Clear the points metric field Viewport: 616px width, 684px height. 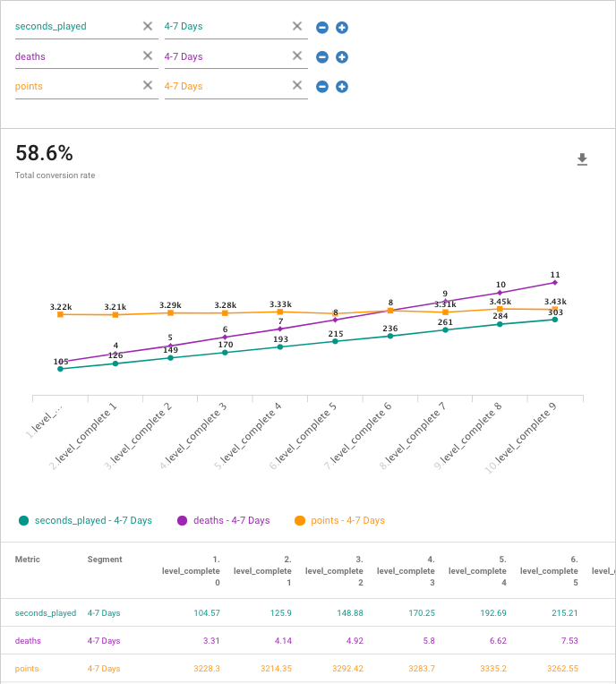click(148, 86)
